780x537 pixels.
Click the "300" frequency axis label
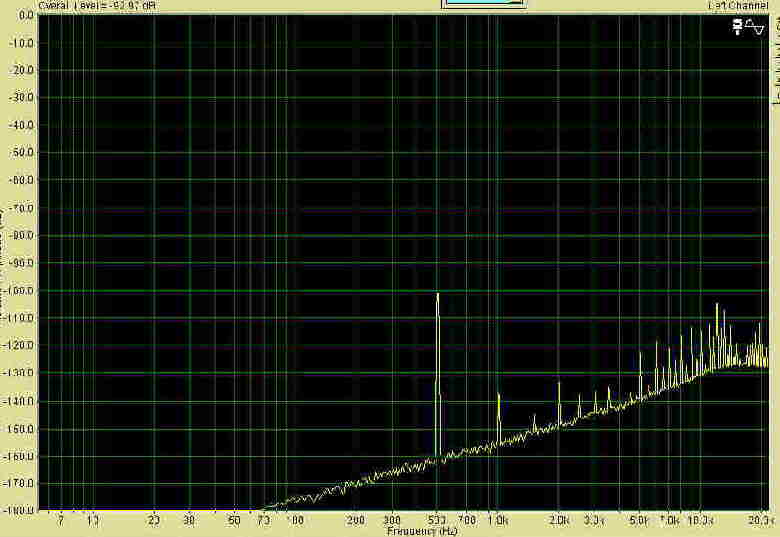pos(392,521)
